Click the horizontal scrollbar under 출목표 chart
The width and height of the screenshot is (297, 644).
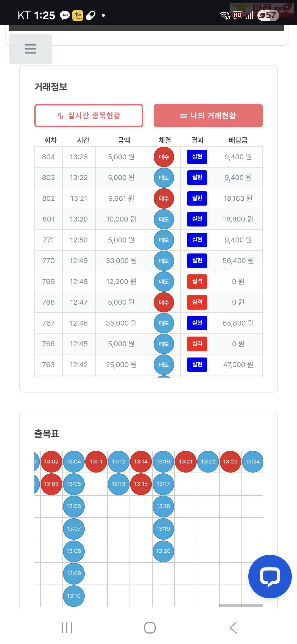point(241,605)
